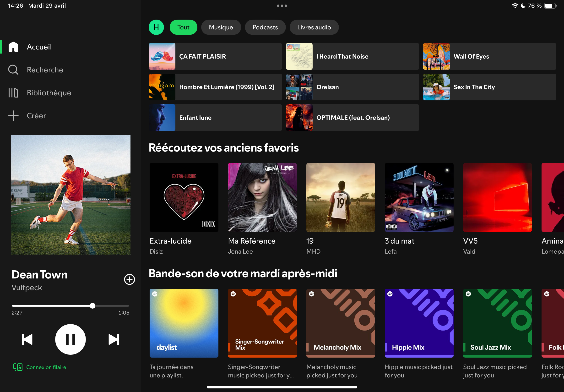
Task: Tap the 14:26 clock in status bar
Action: click(15, 6)
